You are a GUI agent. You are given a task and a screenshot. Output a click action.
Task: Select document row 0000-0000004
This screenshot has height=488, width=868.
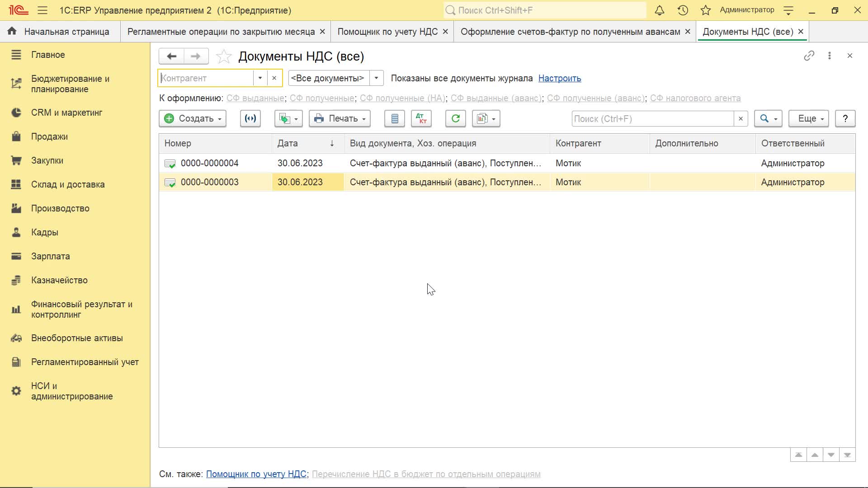coord(507,163)
